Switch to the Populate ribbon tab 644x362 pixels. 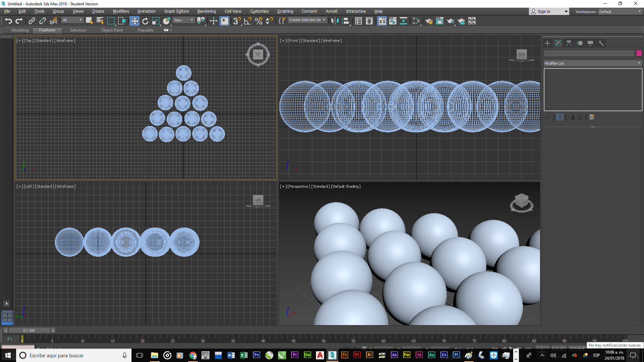coord(145,30)
